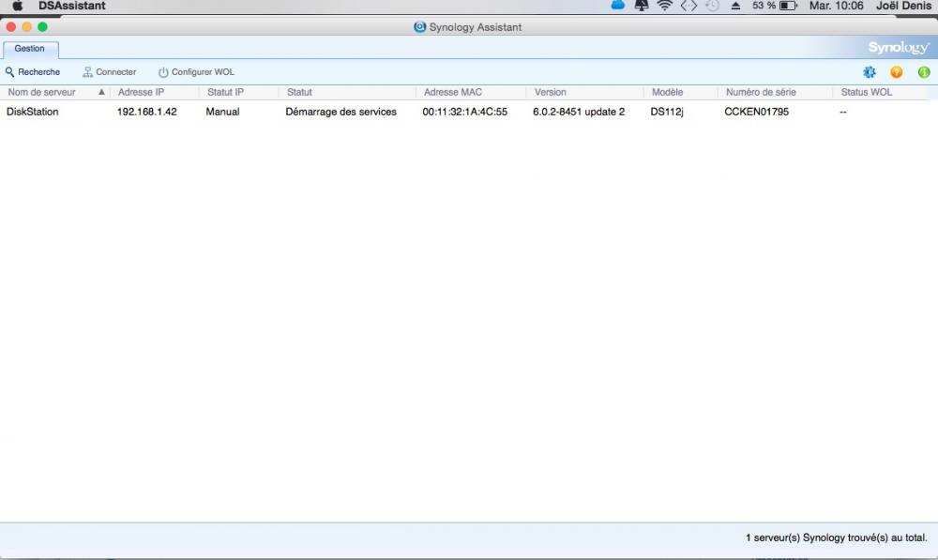The height and width of the screenshot is (560, 938).
Task: Switch to the Gestion tab
Action: (30, 49)
